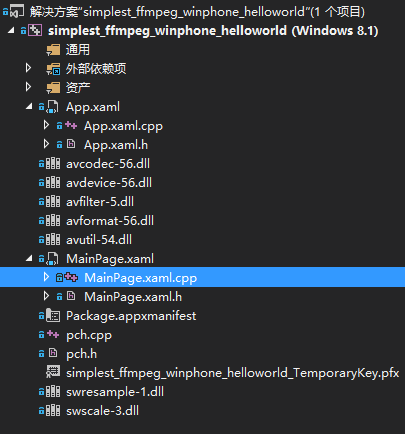Click the App.xaml file icon
Image resolution: width=405 pixels, height=434 pixels.
pos(52,107)
